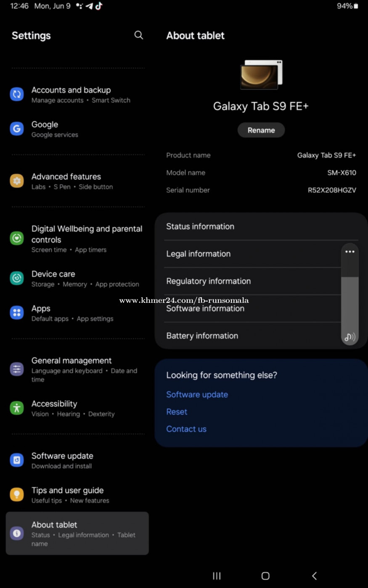
Task: Tap the media sound icon on volume slider
Action: (x=349, y=337)
